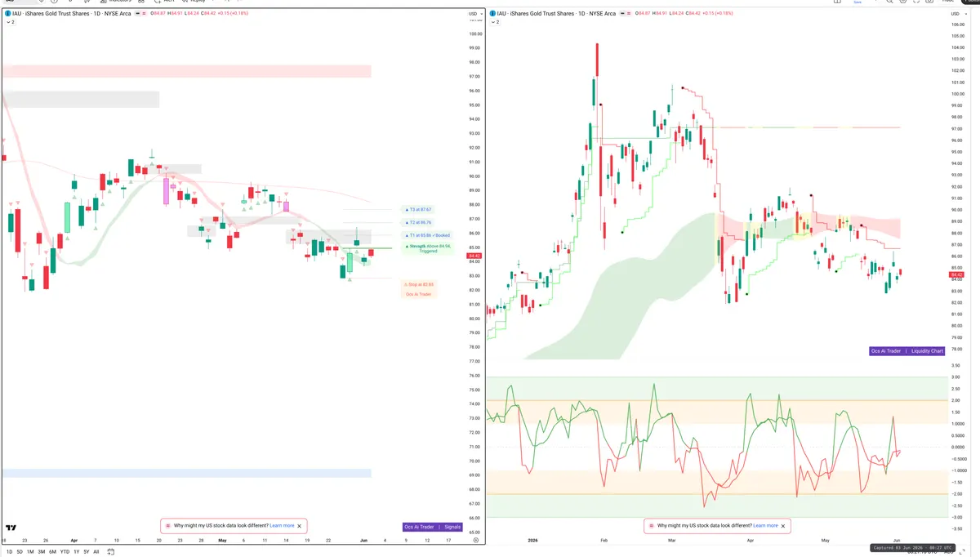Screen dimensions: 980x557
Task: Click the left chart IAU iShares Gold Trust title
Action: pyautogui.click(x=70, y=14)
